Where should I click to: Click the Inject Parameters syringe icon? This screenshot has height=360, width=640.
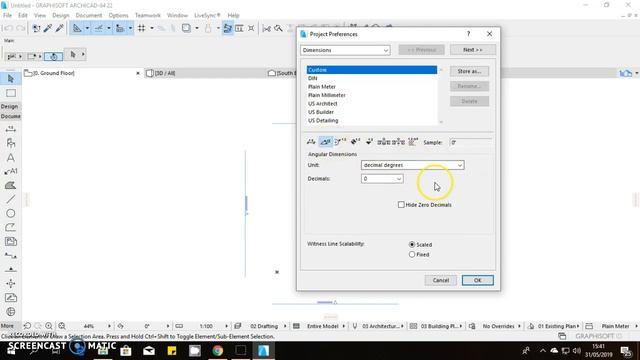click(x=60, y=28)
